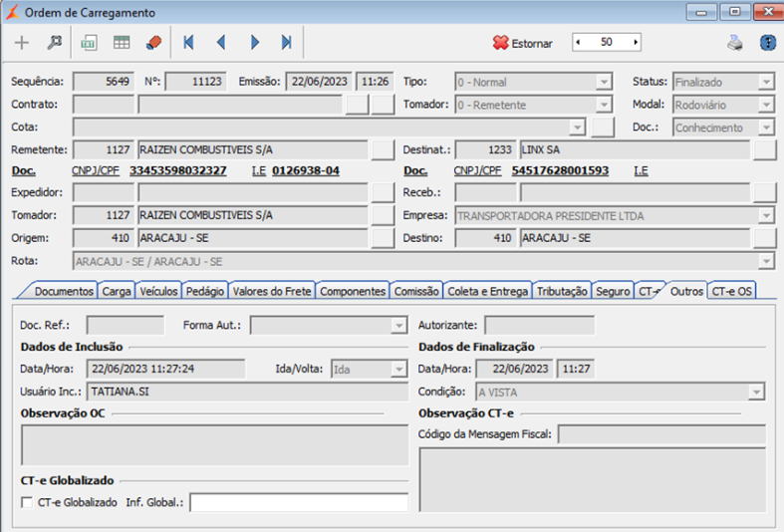784x532 pixels.
Task: Switch to the Documentos tab
Action: pyautogui.click(x=64, y=291)
